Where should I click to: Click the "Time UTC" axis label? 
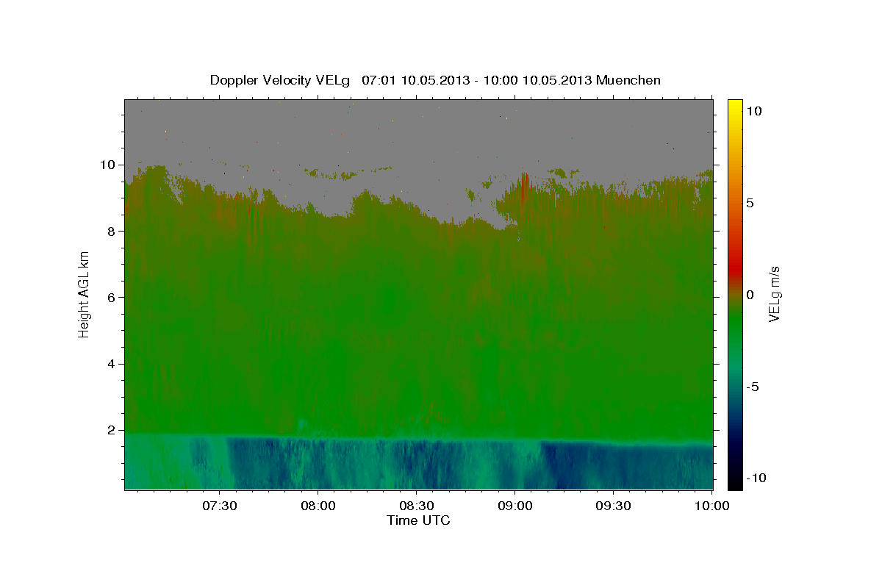pos(419,520)
